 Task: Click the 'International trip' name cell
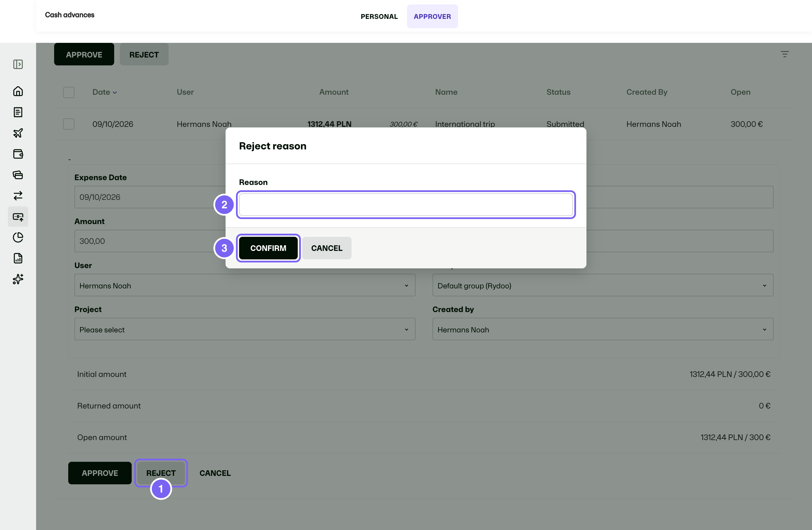(x=465, y=124)
